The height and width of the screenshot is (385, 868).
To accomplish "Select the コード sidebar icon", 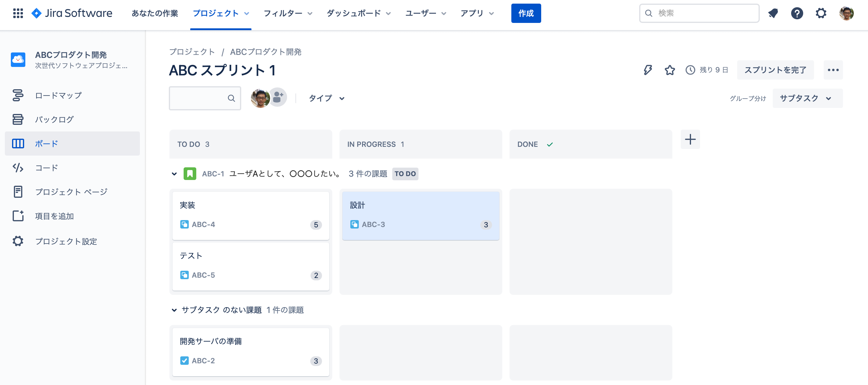I will 18,167.
